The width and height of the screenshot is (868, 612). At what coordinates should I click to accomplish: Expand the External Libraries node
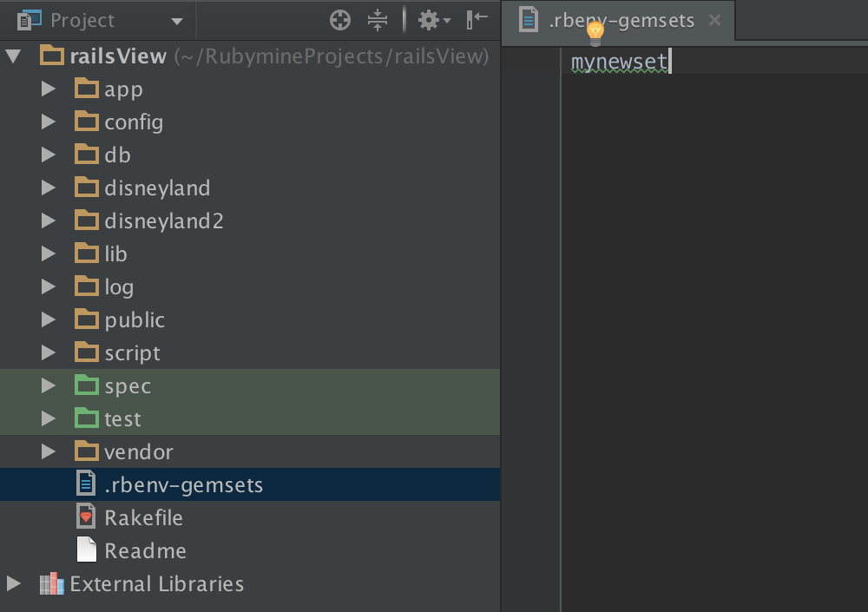pyautogui.click(x=14, y=582)
